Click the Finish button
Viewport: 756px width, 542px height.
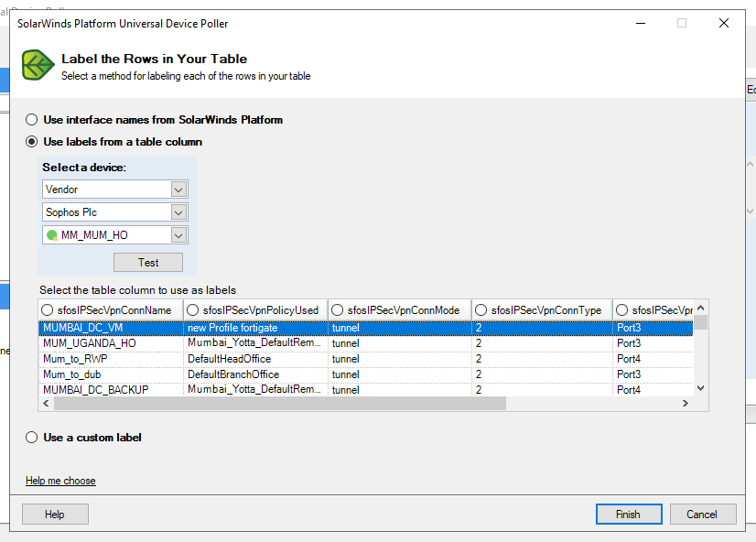(x=629, y=514)
